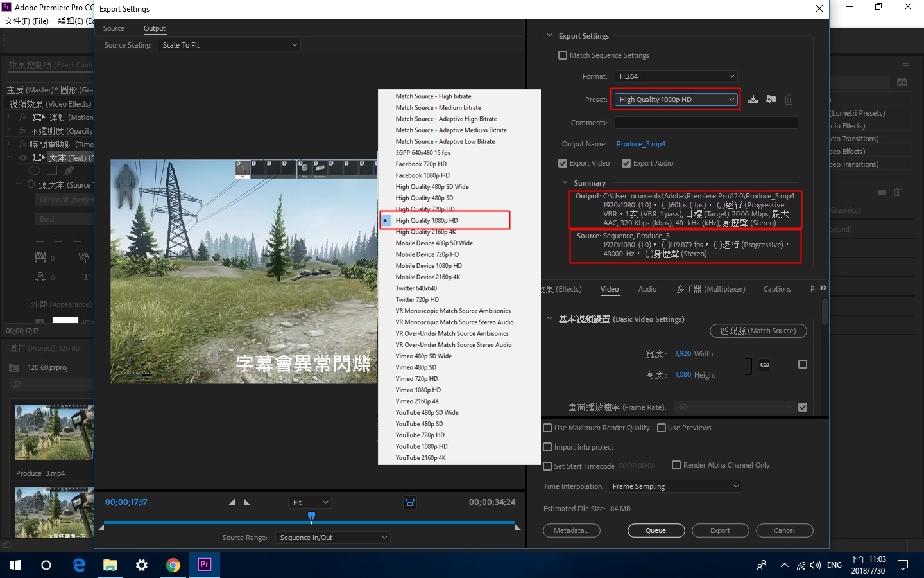924x578 pixels.
Task: Click the volume speaker tray icon
Action: click(816, 565)
